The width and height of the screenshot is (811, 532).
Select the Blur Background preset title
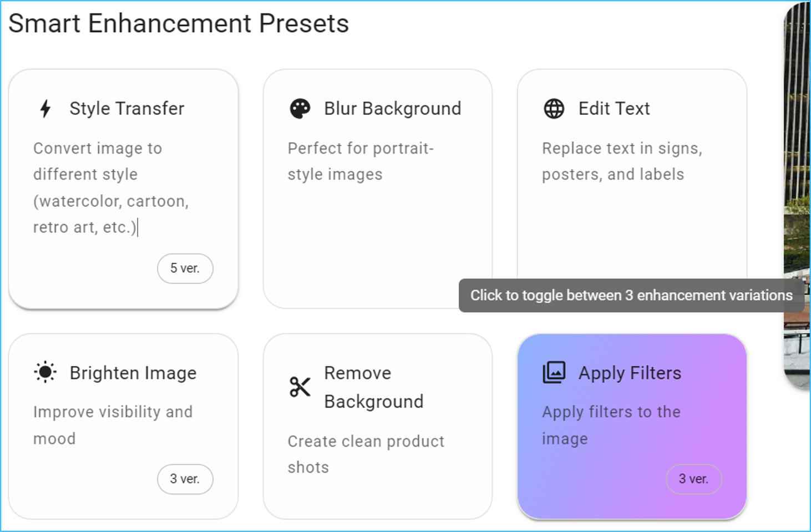(393, 109)
